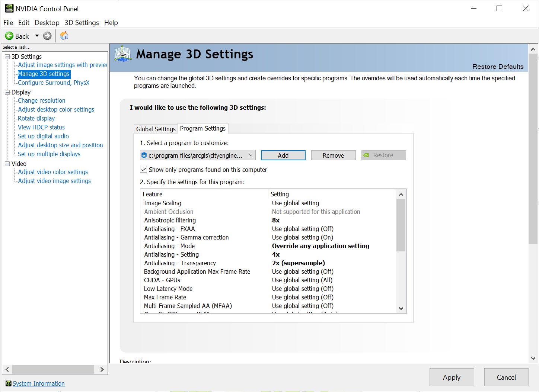Click the settings list scrollbar thumb
The width and height of the screenshot is (539, 392).
401,225
